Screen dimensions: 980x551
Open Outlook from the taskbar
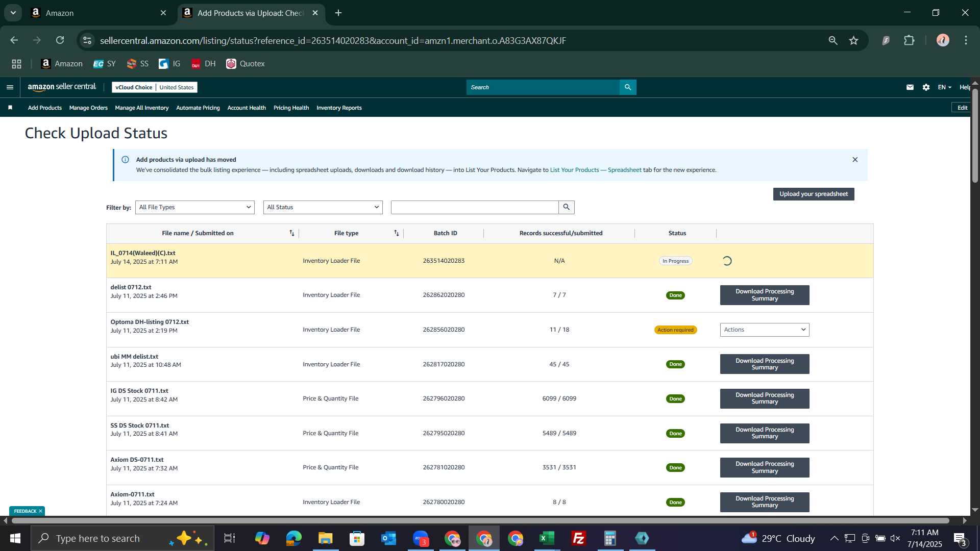[388, 538]
